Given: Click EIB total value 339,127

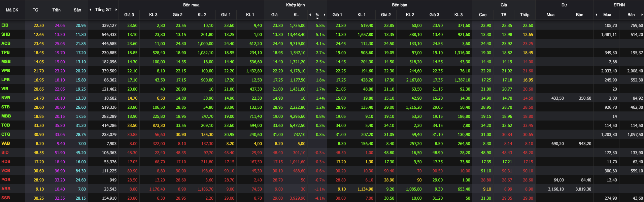Looking at the screenshot, I should click(109, 26).
